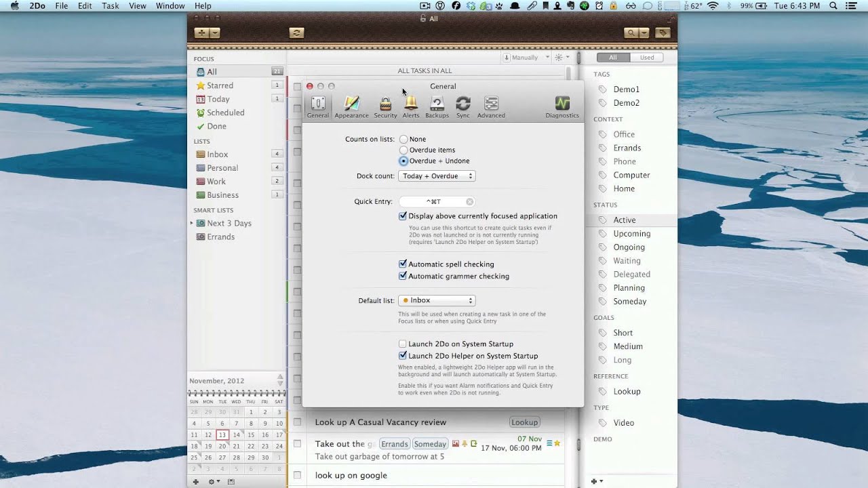868x488 pixels.
Task: Click the Errands tag on task row
Action: click(394, 444)
